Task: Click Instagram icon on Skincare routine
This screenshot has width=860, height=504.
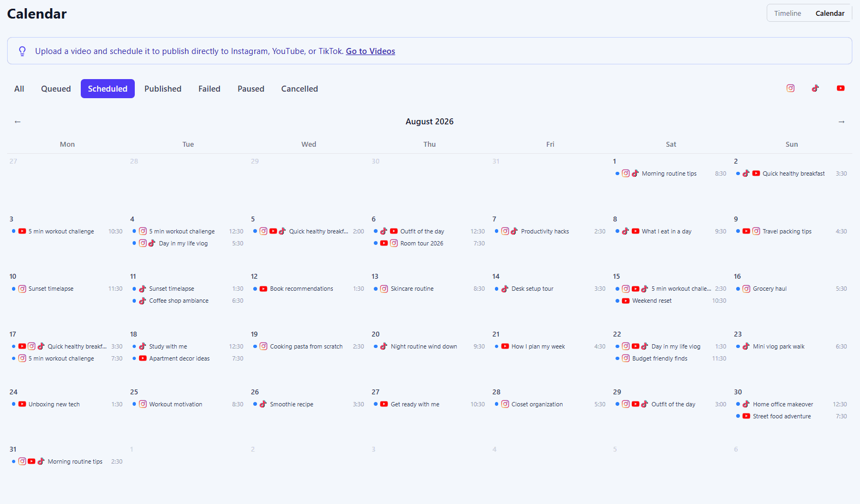Action: 384,289
